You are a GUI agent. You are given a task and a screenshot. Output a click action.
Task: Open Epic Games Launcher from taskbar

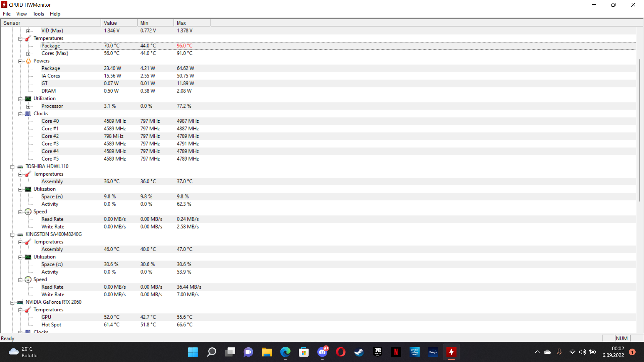click(378, 352)
